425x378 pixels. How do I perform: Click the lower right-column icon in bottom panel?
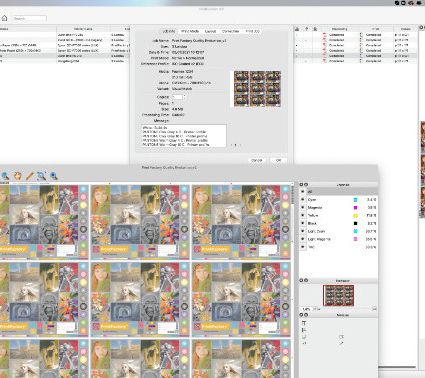tap(341, 343)
